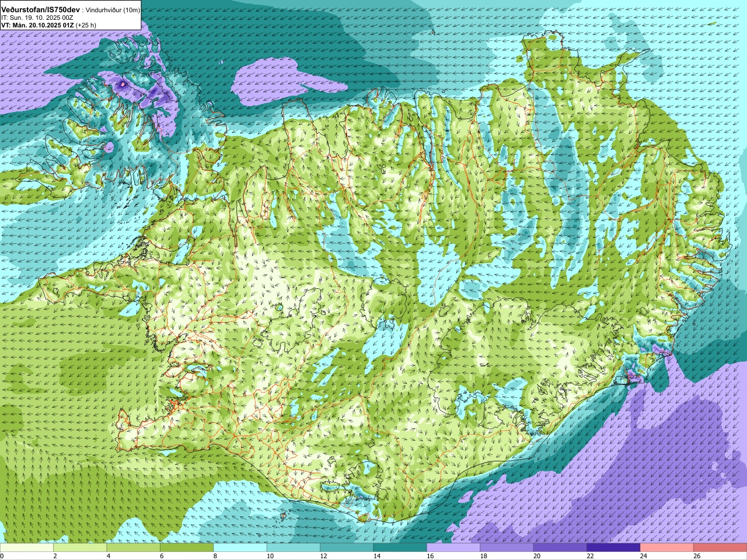Select the 16–18 light lavender legend swatch
Image resolution: width=747 pixels, height=560 pixels.
point(453,548)
